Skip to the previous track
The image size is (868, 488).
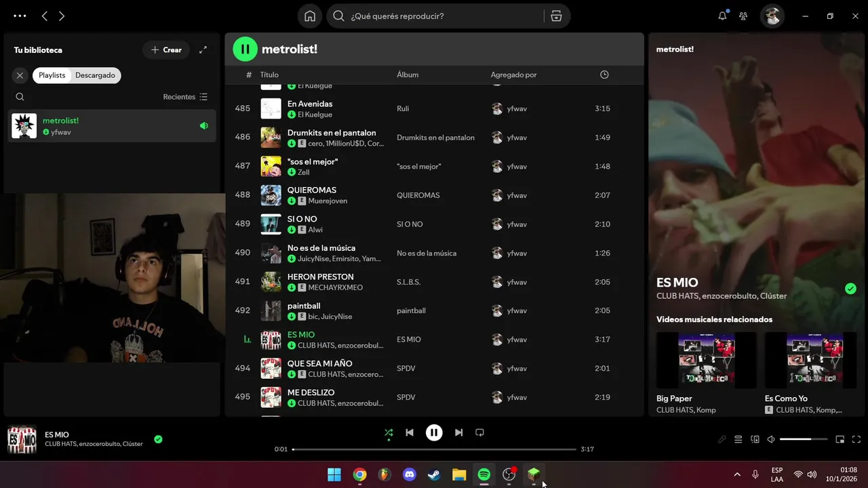point(410,432)
